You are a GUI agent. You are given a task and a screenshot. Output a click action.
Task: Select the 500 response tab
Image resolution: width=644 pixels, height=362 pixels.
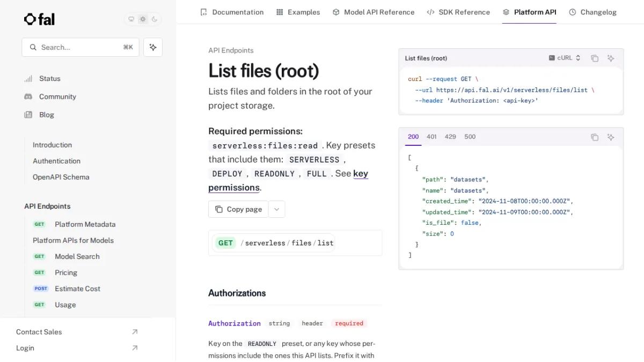coord(470,137)
